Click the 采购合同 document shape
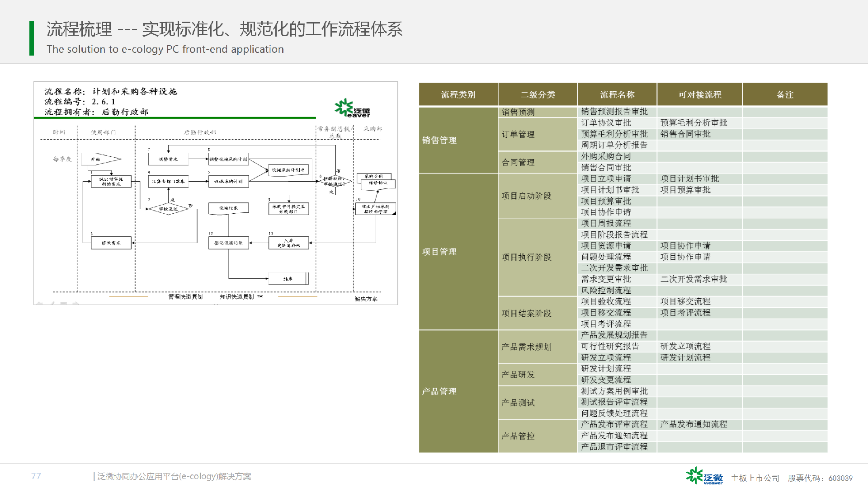Screen dimensions: 868x488 pos(374,177)
